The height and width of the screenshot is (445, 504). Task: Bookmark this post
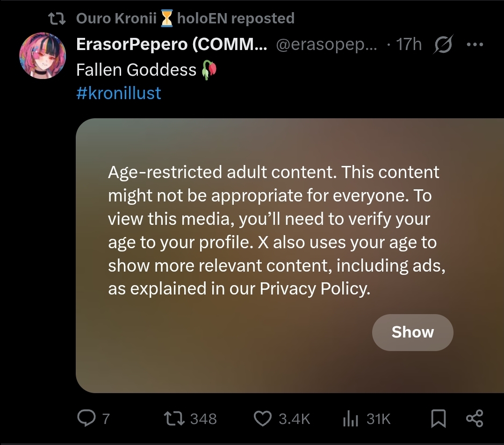click(439, 419)
